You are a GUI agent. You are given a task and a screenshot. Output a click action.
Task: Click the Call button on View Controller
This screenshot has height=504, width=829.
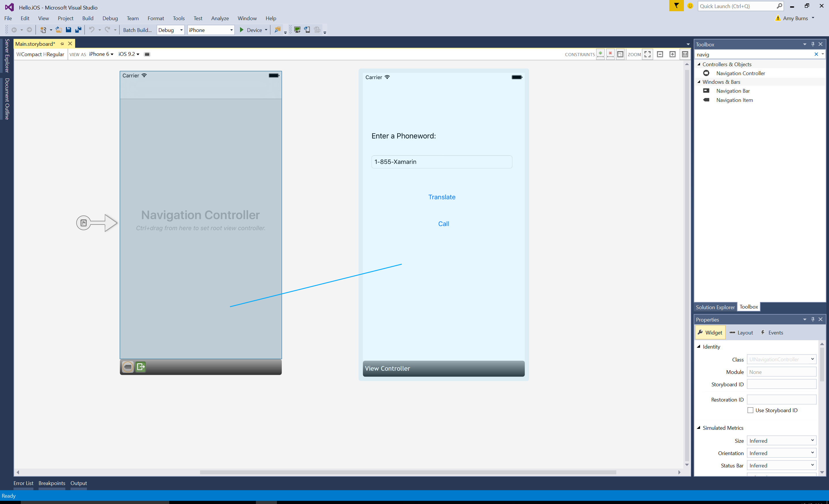pyautogui.click(x=444, y=223)
